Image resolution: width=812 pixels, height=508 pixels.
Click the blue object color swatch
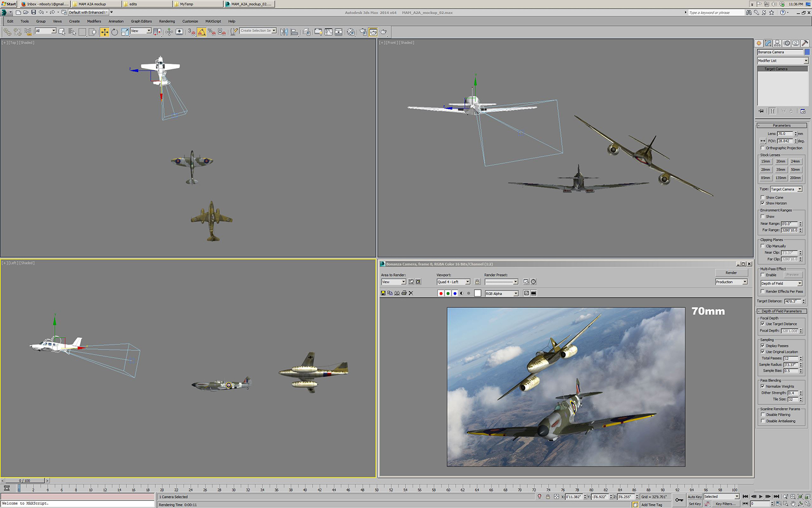pyautogui.click(x=807, y=52)
